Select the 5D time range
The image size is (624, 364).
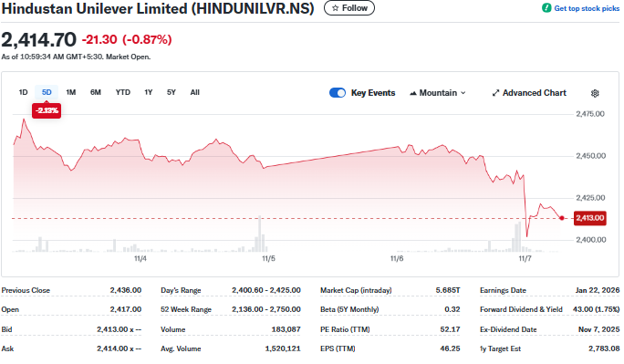[x=47, y=92]
